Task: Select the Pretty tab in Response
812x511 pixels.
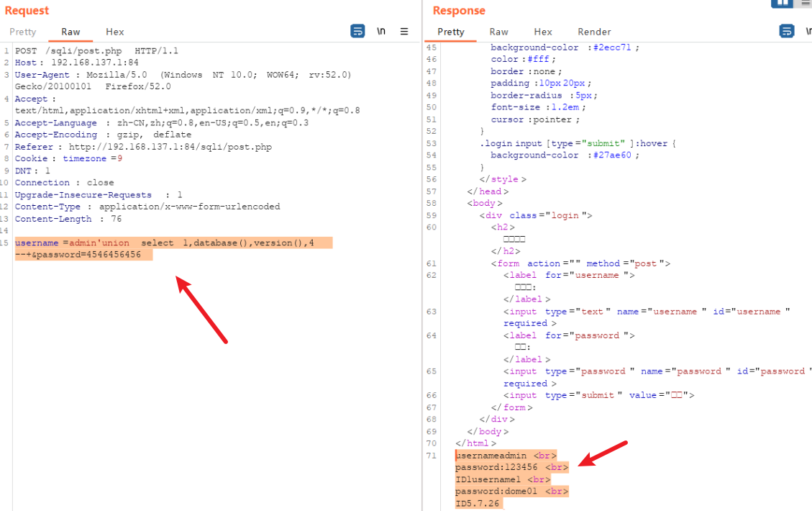Action: (x=451, y=32)
